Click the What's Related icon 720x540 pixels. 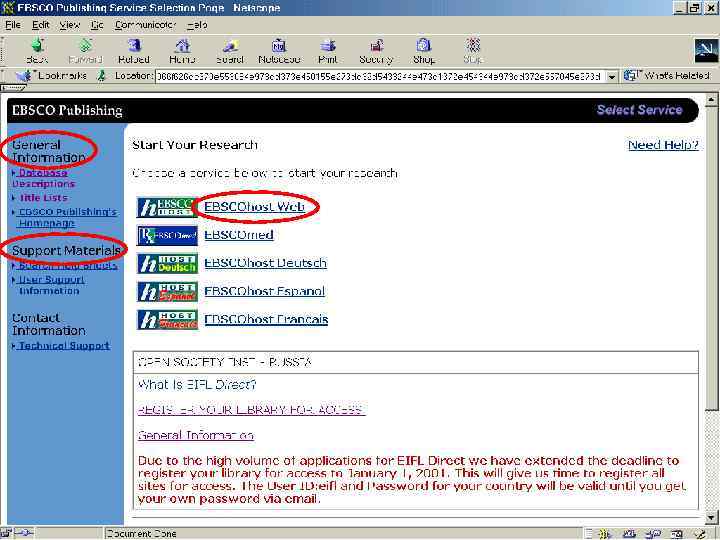pos(632,76)
